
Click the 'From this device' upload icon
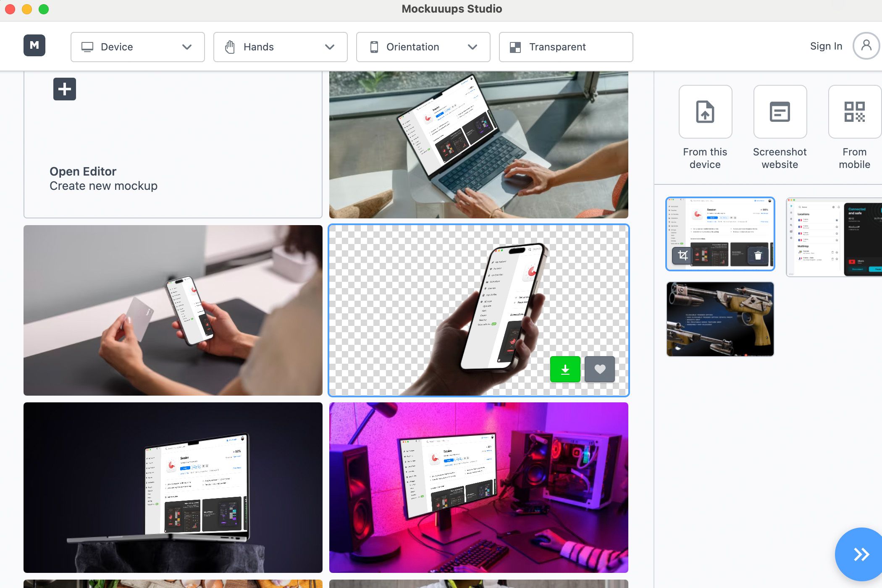706,112
